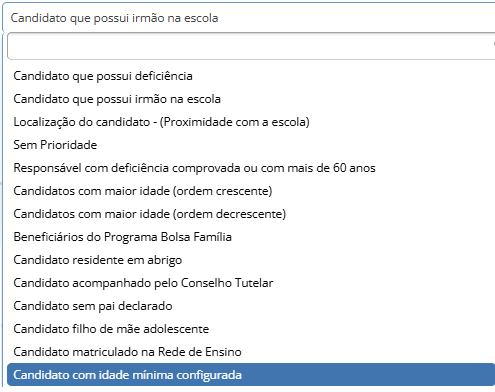Choose 'Responsável com deficiência comprovada' option
Image resolution: width=495 pixels, height=392 pixels.
[x=251, y=168]
